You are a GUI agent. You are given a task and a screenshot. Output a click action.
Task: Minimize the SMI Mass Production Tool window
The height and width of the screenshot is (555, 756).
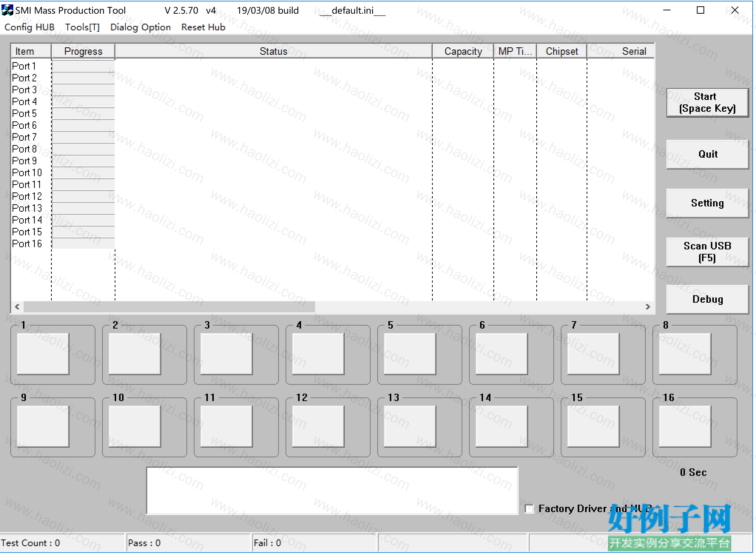667,10
